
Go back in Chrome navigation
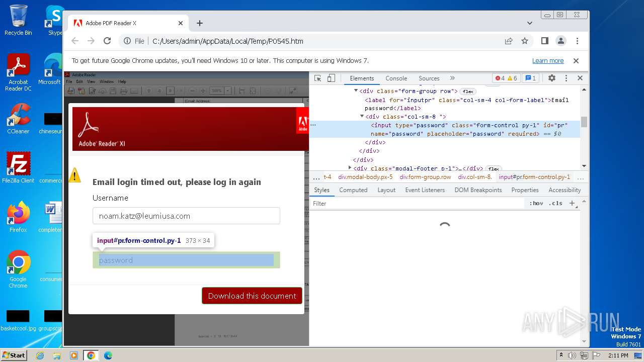[75, 41]
